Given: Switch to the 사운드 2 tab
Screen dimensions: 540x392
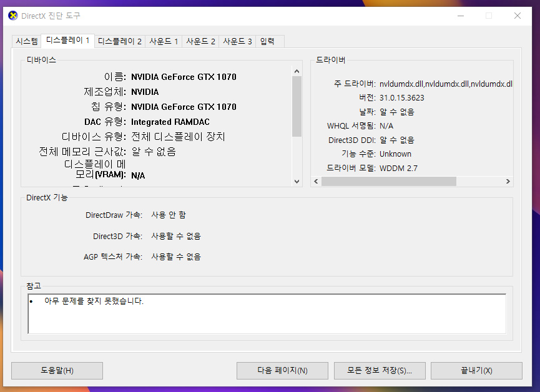Looking at the screenshot, I should tap(200, 41).
